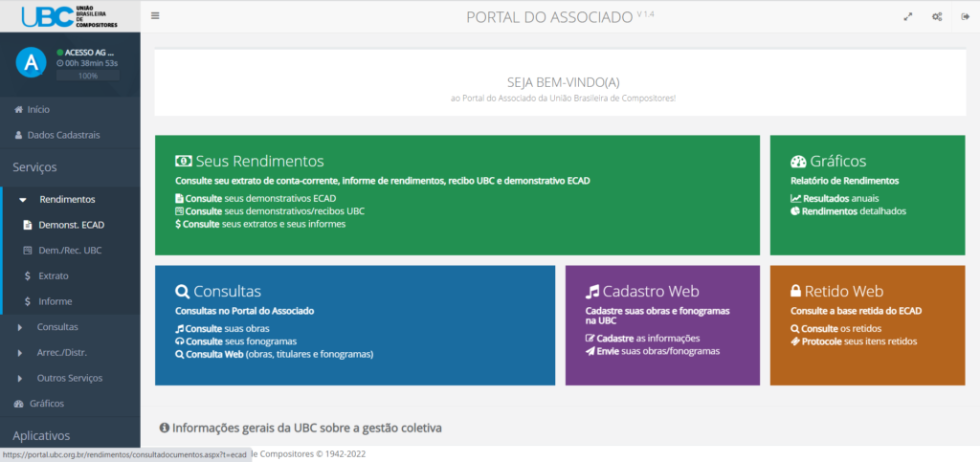Expand the Consultas sidebar submenu arrow
Image resolution: width=980 pixels, height=462 pixels.
pos(20,327)
